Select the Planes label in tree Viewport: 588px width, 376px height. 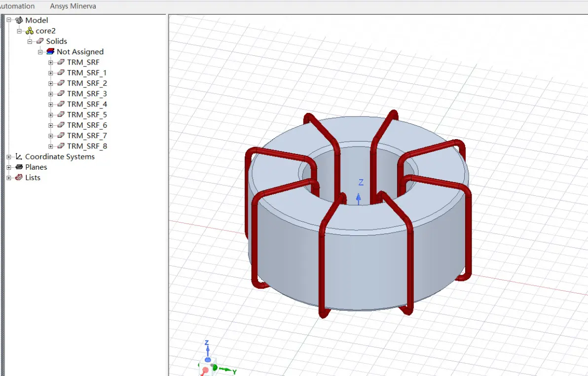coord(36,167)
